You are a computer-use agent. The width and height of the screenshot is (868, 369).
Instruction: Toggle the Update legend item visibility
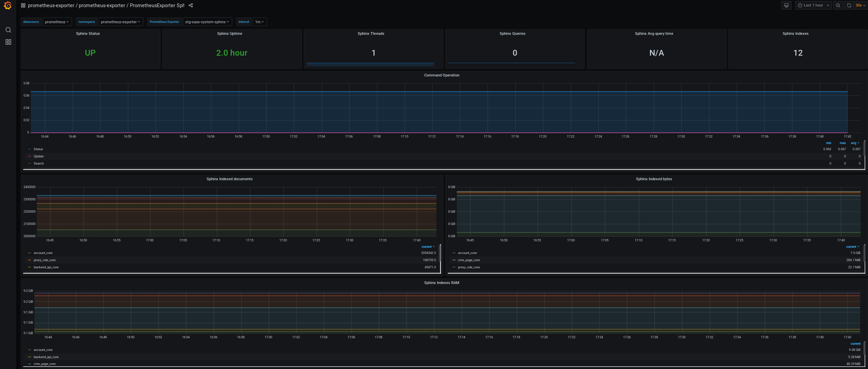38,156
